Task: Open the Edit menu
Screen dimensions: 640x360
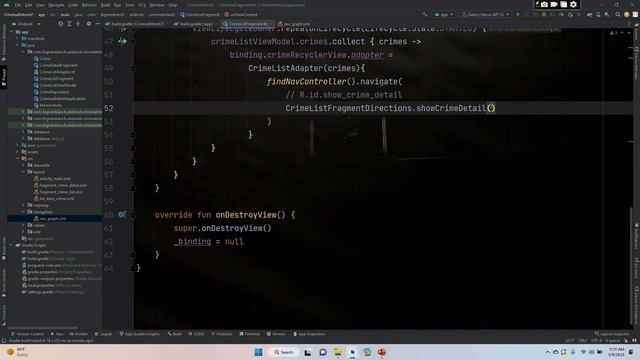Action: [x=28, y=5]
